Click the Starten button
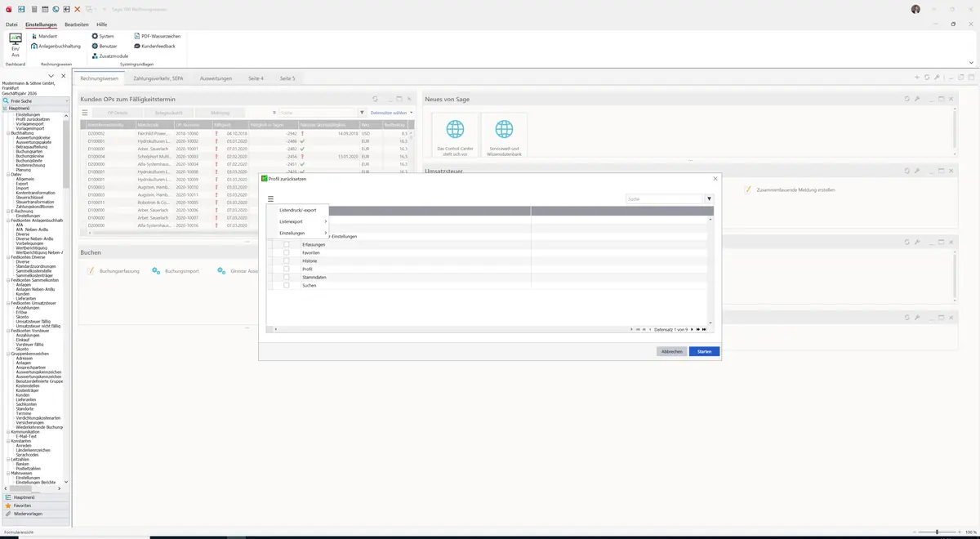The image size is (980, 539). click(x=704, y=351)
